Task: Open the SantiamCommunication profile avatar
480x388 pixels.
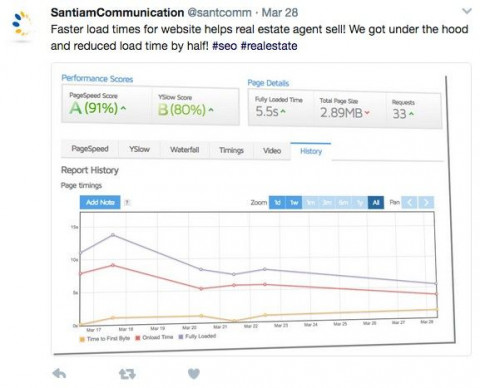Action: pyautogui.click(x=21, y=24)
